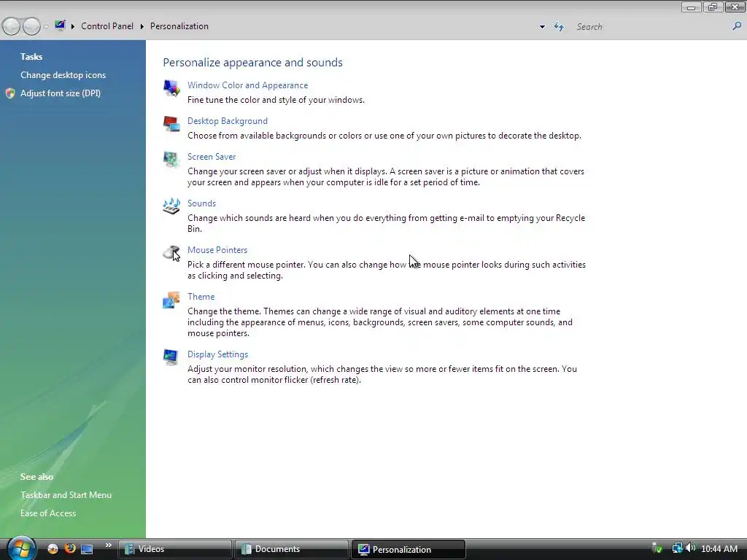Screen dimensions: 747x560
Task: Click the volume speaker tray icon
Action: point(690,548)
